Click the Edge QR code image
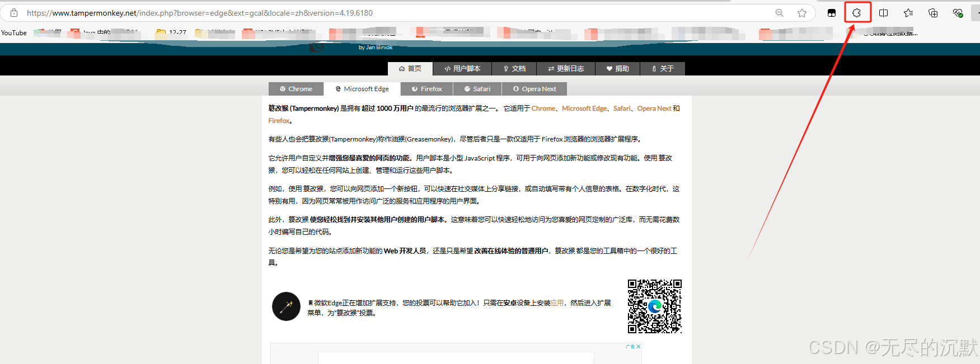The height and width of the screenshot is (364, 980). [x=655, y=306]
